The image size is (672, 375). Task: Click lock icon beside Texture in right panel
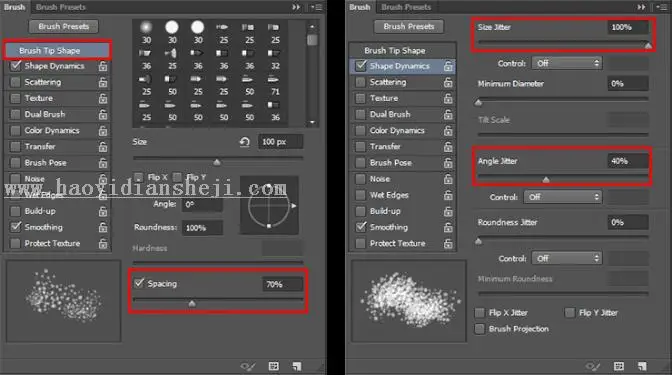coord(448,98)
